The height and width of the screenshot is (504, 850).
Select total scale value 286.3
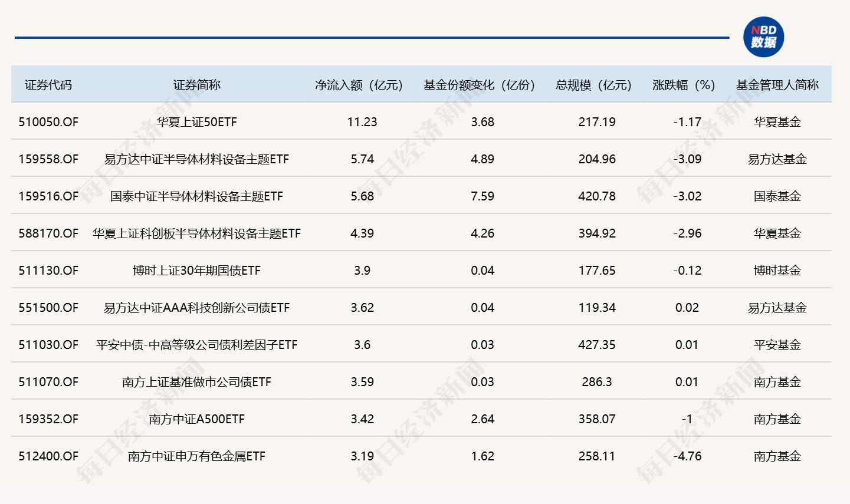click(x=597, y=382)
